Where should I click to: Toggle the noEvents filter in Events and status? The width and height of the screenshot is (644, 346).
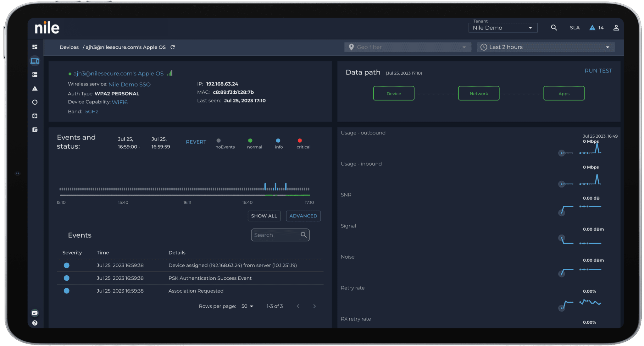coord(219,140)
